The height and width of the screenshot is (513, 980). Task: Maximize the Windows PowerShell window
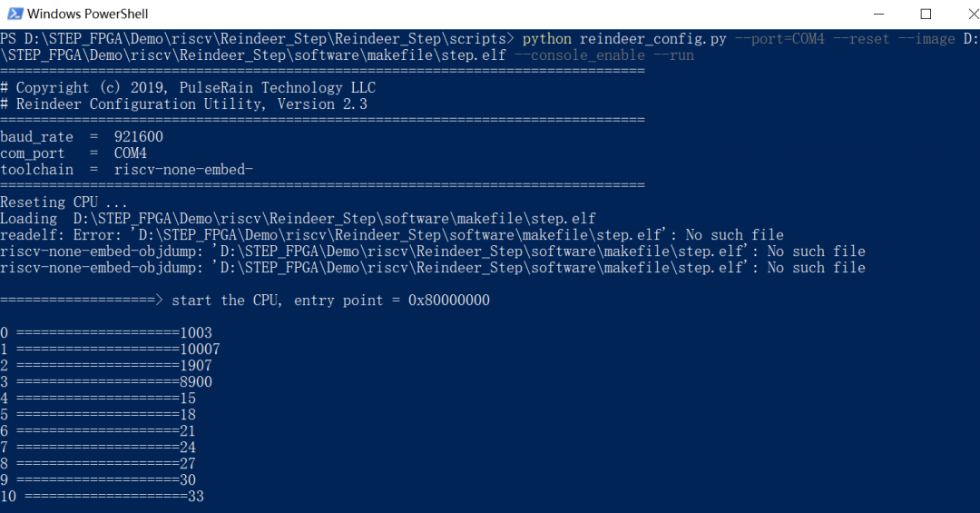pyautogui.click(x=926, y=14)
